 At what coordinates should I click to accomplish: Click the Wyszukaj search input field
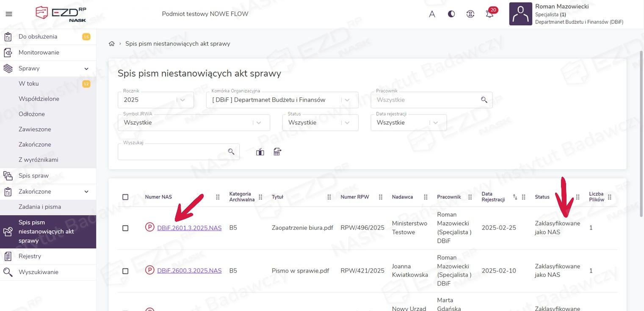[x=174, y=152]
